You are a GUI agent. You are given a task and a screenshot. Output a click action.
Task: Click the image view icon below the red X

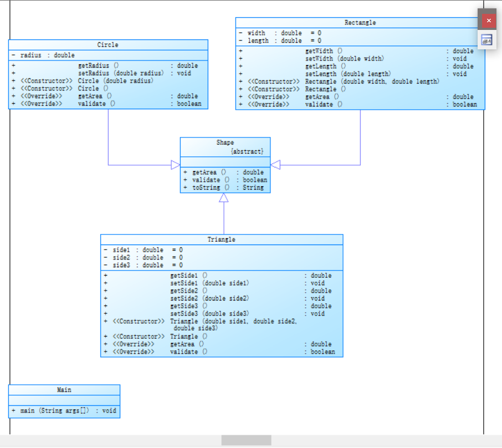click(x=486, y=40)
